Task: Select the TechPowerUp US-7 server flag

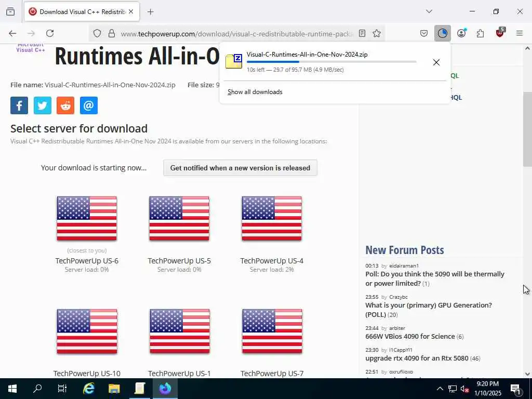Action: pos(272,331)
